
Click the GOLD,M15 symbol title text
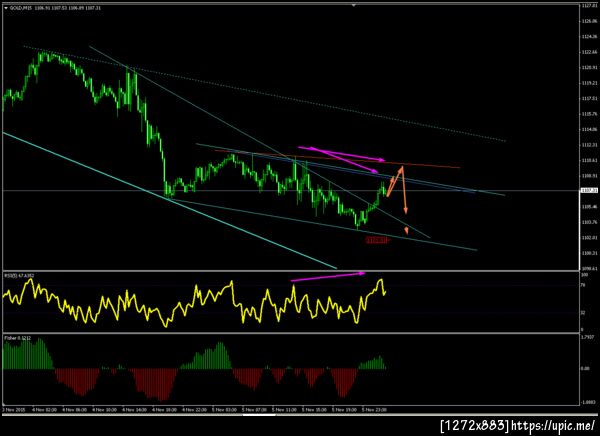[x=21, y=8]
